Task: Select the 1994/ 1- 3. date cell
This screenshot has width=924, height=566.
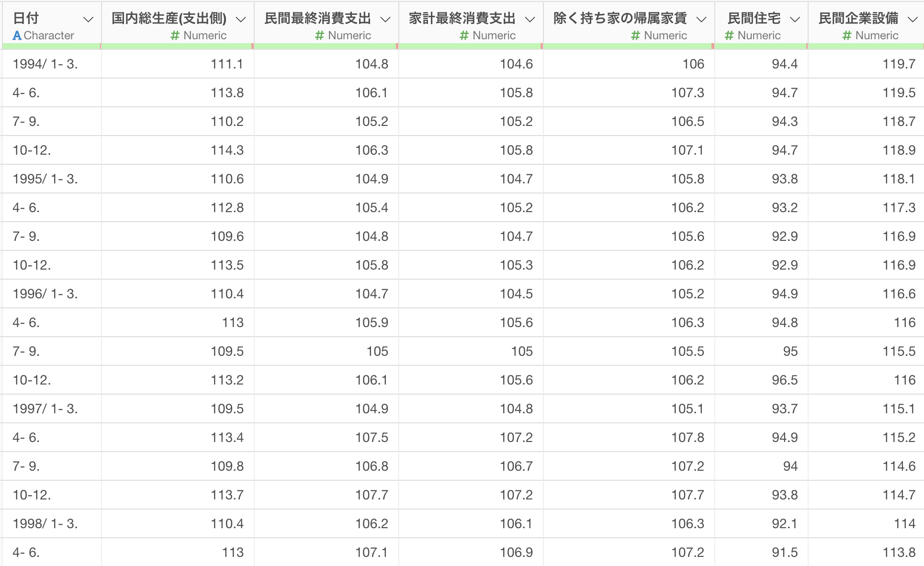Action: [45, 64]
